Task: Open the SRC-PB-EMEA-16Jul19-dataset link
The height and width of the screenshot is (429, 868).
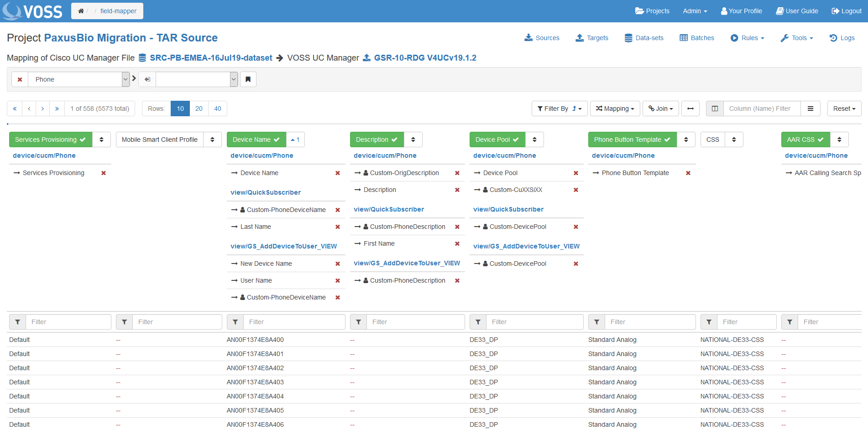Action: [211, 58]
